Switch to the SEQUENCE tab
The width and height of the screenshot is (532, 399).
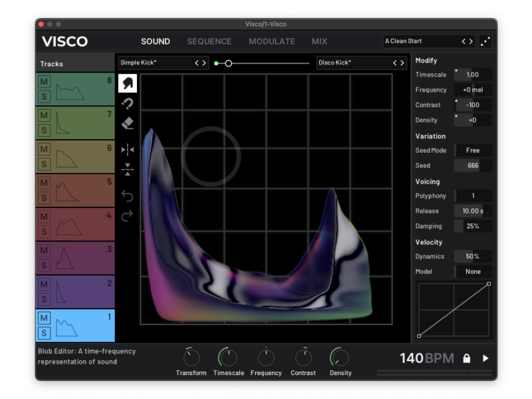coord(209,41)
